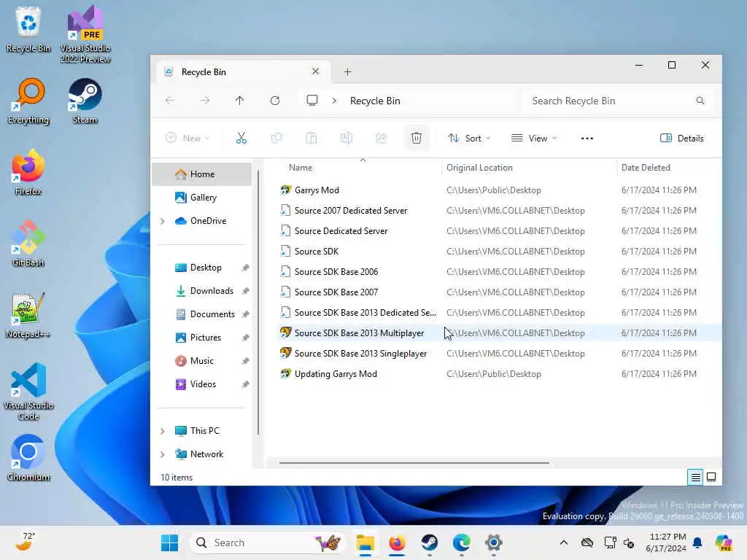The image size is (747, 560).
Task: Click the Back navigation arrow
Action: 169,101
